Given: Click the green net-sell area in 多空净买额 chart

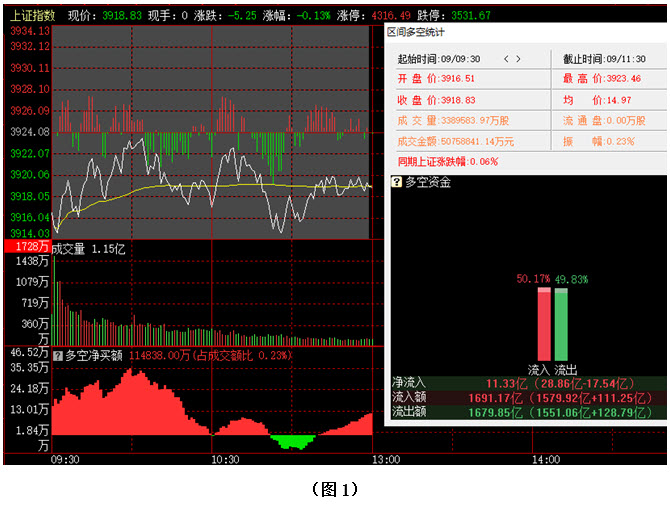Looking at the screenshot, I should [292, 440].
